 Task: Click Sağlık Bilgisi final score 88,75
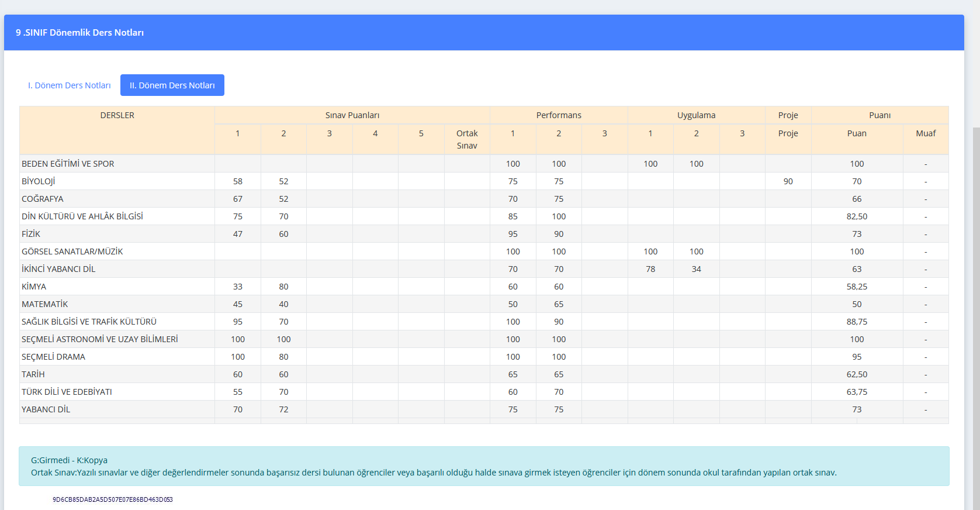point(857,322)
